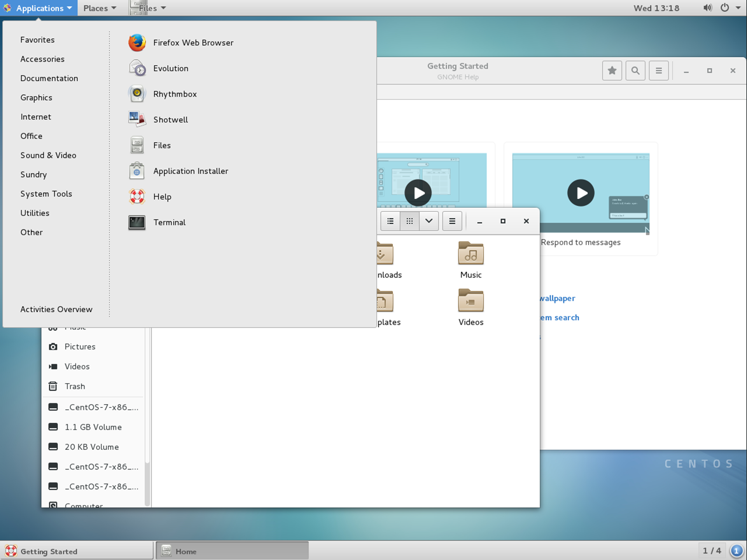Select the Favorites category
Viewport: 747px width, 560px height.
pos(37,40)
